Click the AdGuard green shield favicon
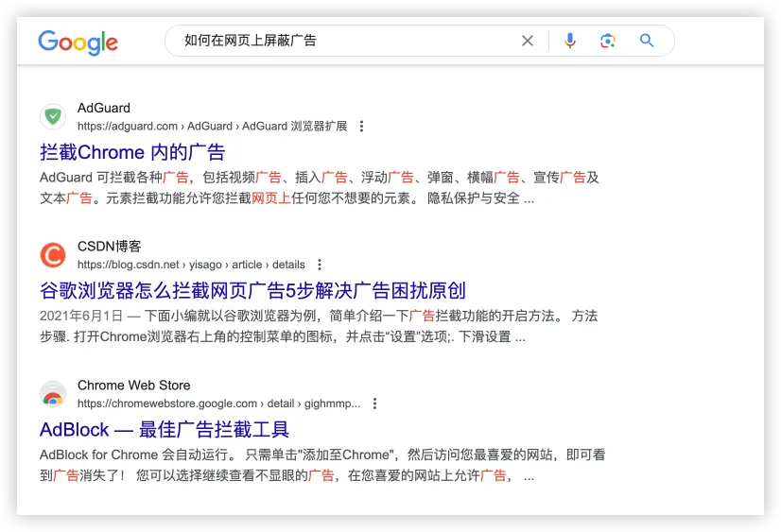Screen dimensions: 781x532 53,116
